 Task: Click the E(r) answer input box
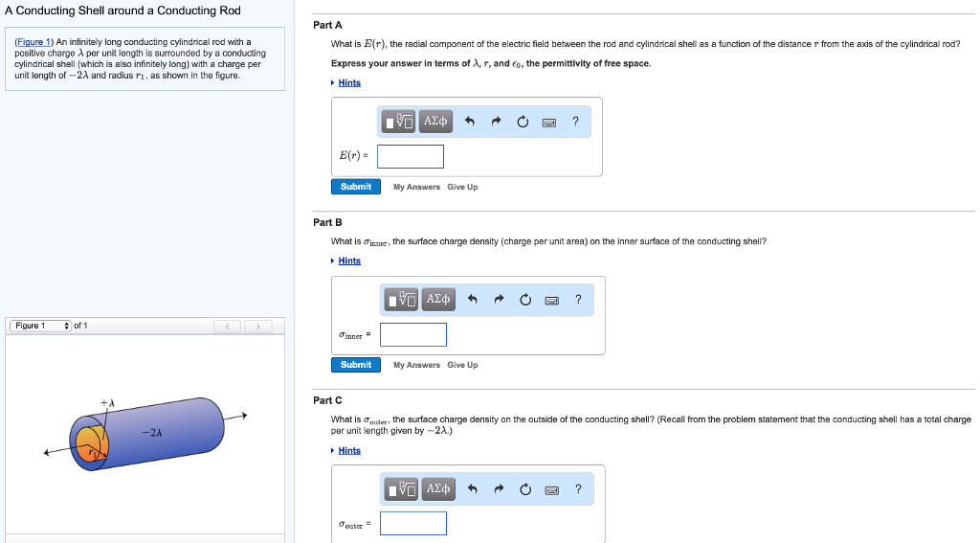point(411,156)
